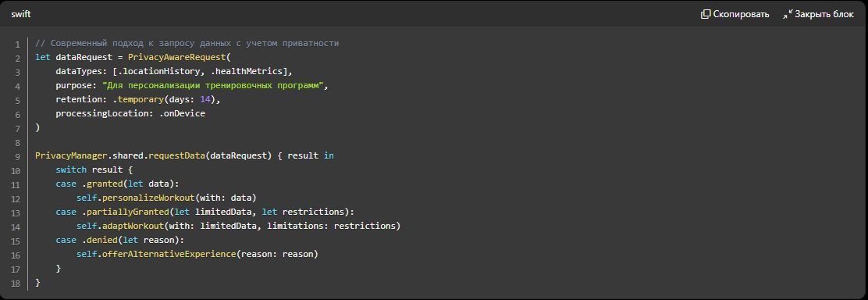Click line number 9 in gutter
Image resolution: width=868 pixels, height=300 pixels.
pyautogui.click(x=18, y=156)
